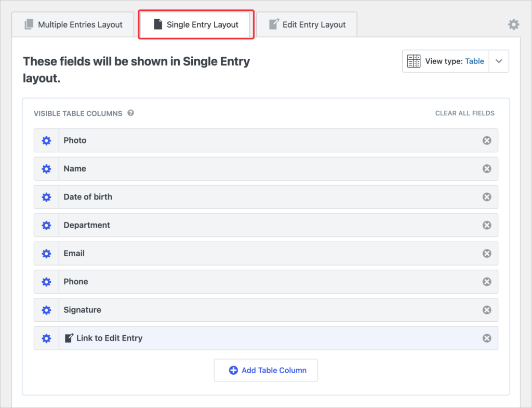532x408 pixels.
Task: Select the Name field label
Action: click(x=75, y=169)
